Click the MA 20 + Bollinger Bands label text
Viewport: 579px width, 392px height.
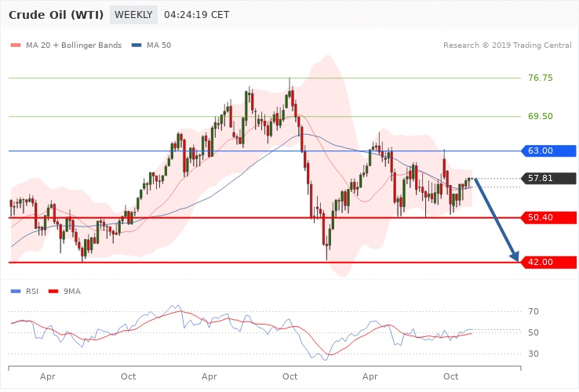point(75,45)
